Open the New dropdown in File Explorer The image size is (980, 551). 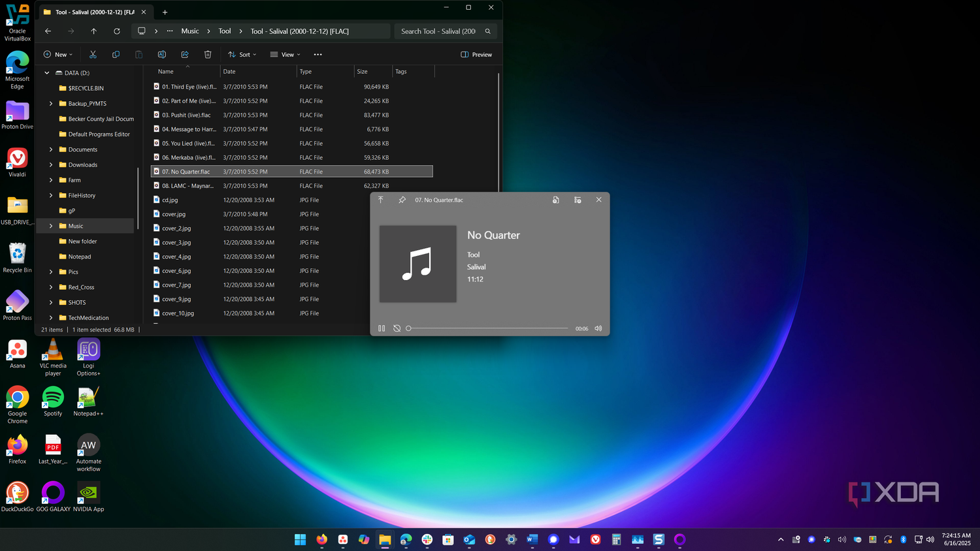click(x=58, y=55)
